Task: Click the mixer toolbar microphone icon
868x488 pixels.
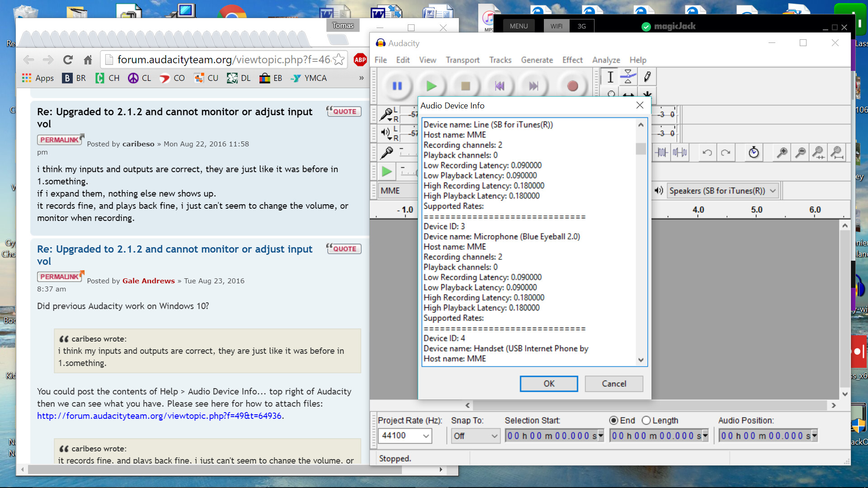Action: tap(387, 153)
